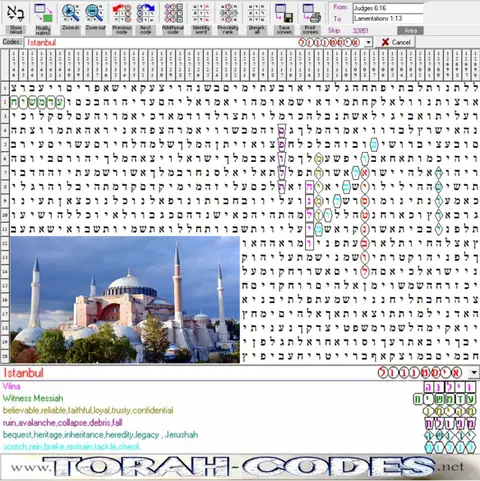This screenshot has width=480, height=481.
Task: Click the Skip value 32851
Action: pos(360,31)
